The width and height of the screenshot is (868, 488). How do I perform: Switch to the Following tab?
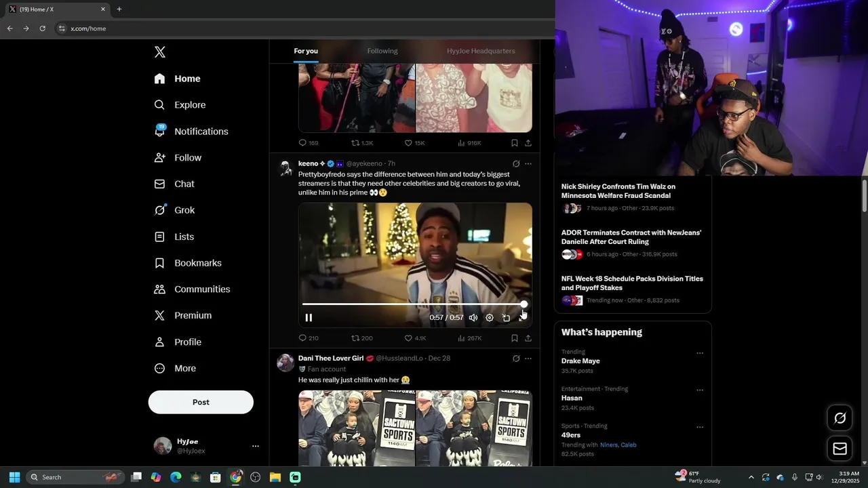pos(382,51)
